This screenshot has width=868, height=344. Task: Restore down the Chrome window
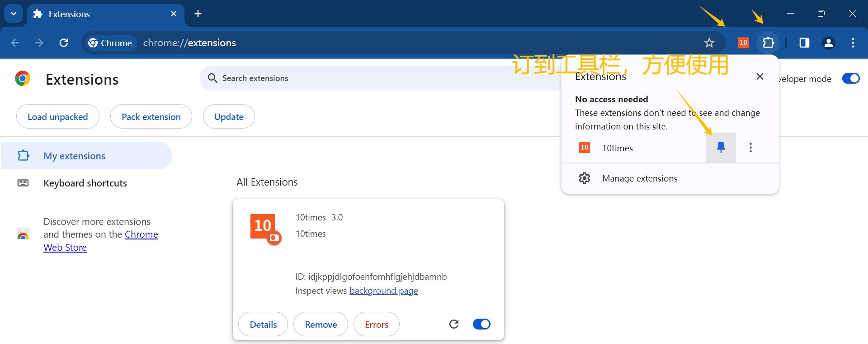tap(821, 14)
